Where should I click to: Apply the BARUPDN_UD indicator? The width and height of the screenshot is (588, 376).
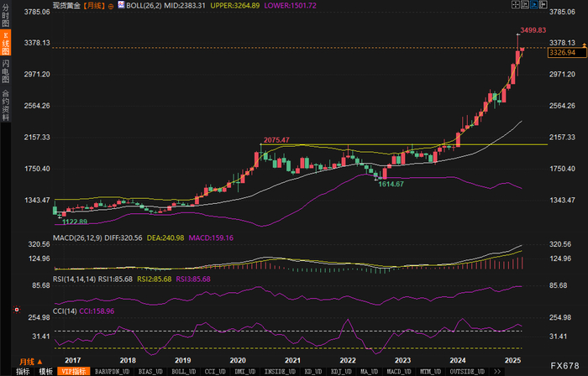(112, 371)
